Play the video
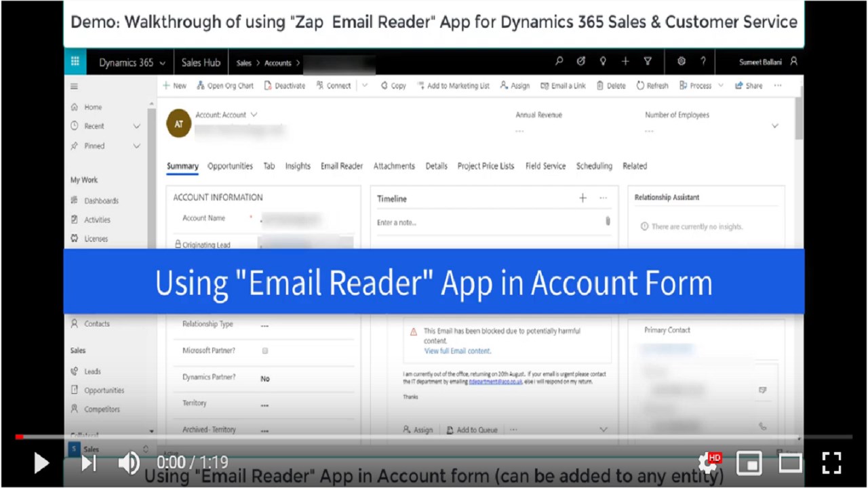Viewport: 868px width, 488px height. tap(41, 463)
